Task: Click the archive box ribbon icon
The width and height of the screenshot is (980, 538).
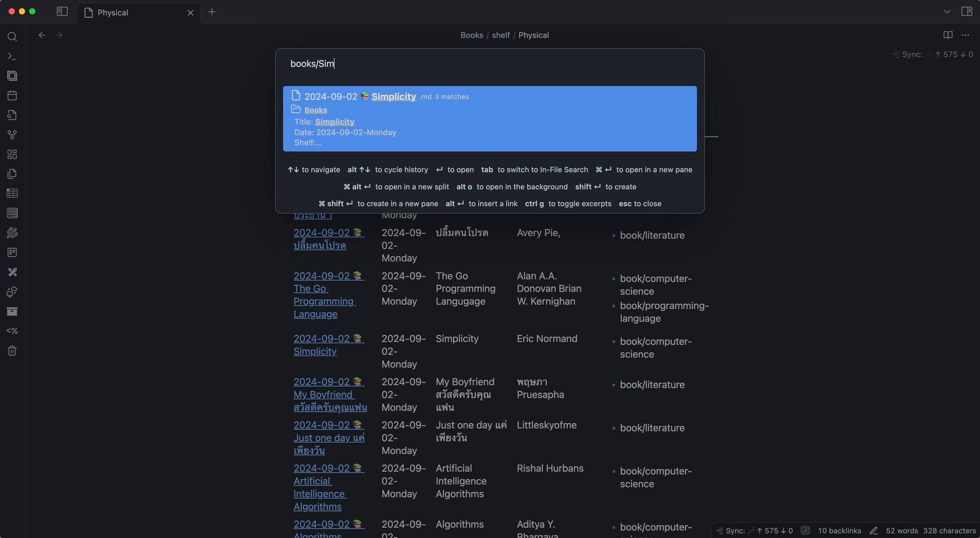Action: pos(12,311)
